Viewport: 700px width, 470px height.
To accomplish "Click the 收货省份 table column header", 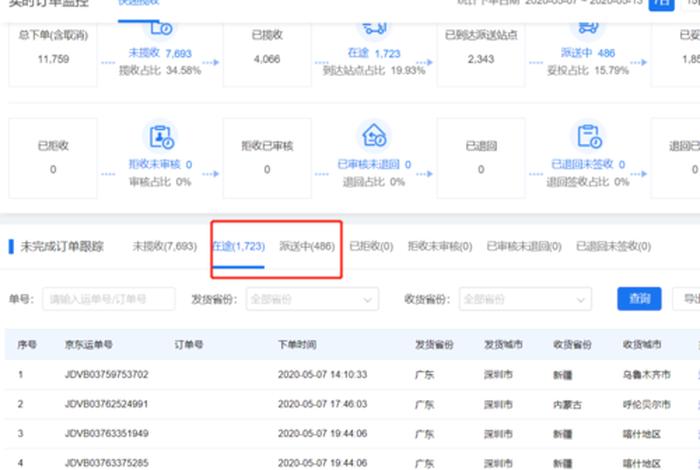I will (x=572, y=345).
